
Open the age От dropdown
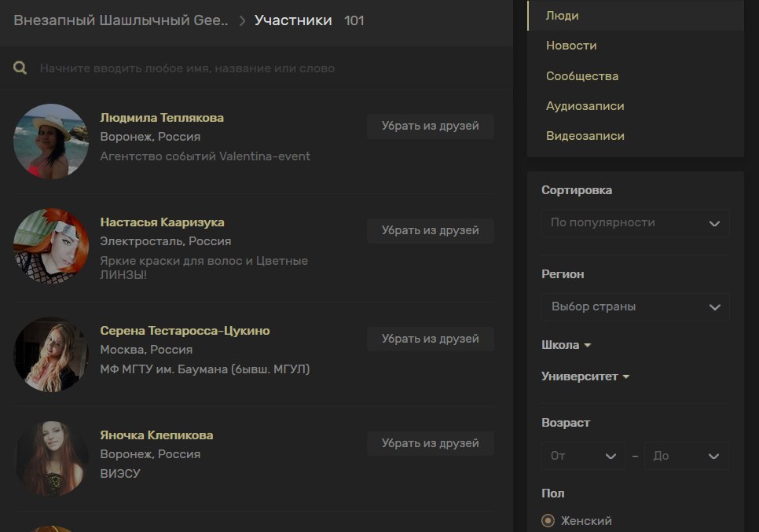pyautogui.click(x=583, y=456)
